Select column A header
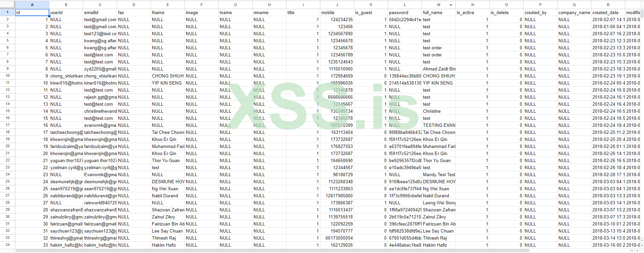Screen dimensions: 644x253 tap(32, 5)
